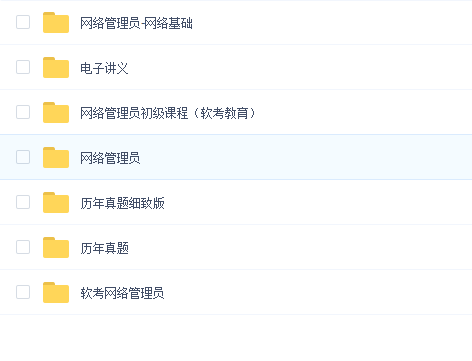Select the 电子讲义 checkbox

(x=23, y=67)
